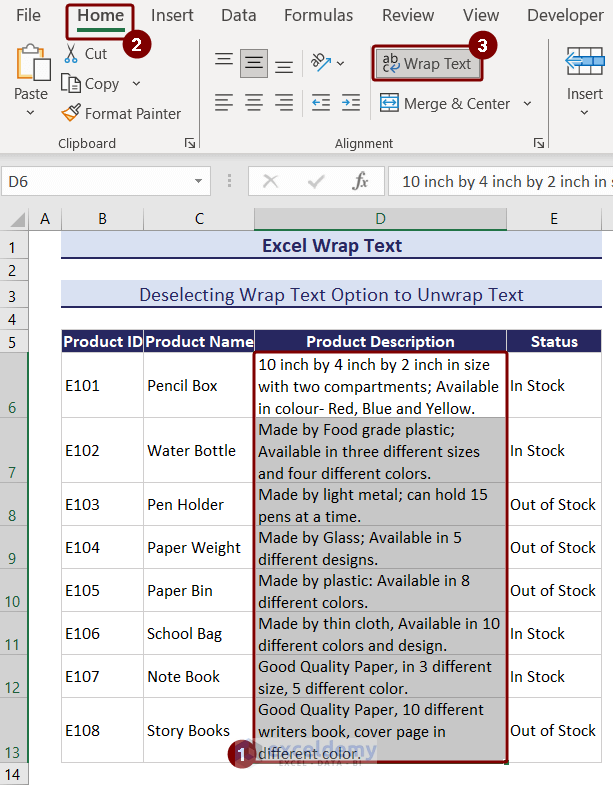Click the Insert Function fx icon
The width and height of the screenshot is (613, 785).
(361, 181)
